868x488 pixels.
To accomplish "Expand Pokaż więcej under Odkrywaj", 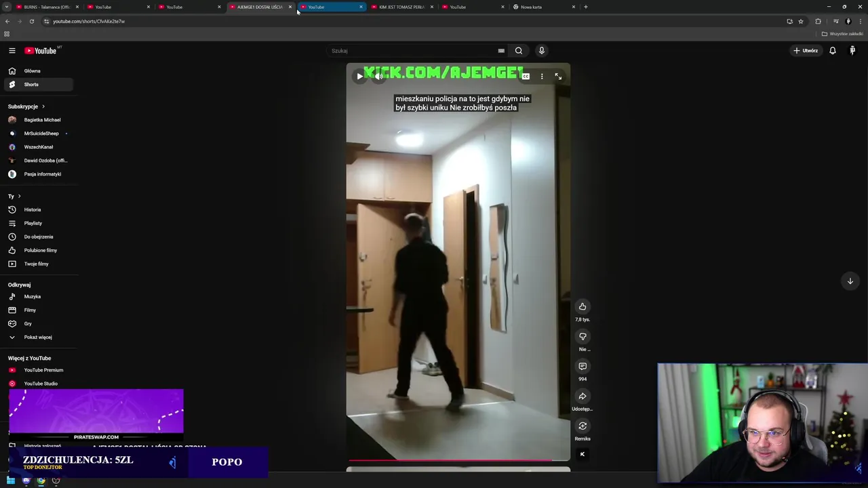I will click(x=37, y=337).
